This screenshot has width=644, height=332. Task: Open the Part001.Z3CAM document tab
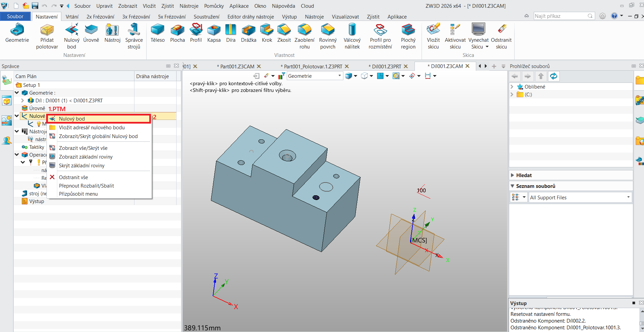tap(236, 66)
